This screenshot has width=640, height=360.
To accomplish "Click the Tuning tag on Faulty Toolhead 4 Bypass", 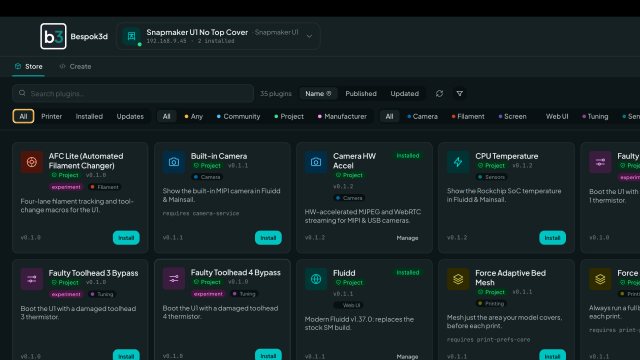I will pos(244,294).
